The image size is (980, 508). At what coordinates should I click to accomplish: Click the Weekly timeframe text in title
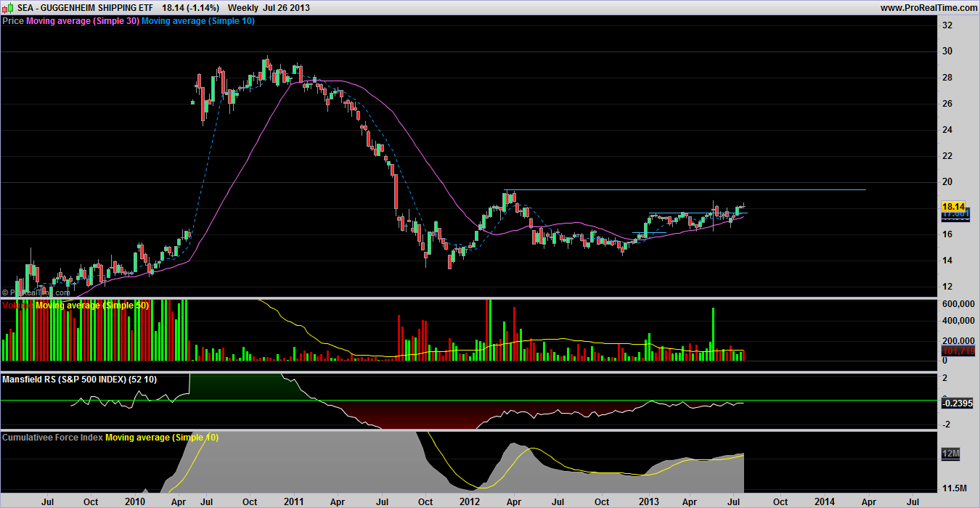[x=244, y=7]
